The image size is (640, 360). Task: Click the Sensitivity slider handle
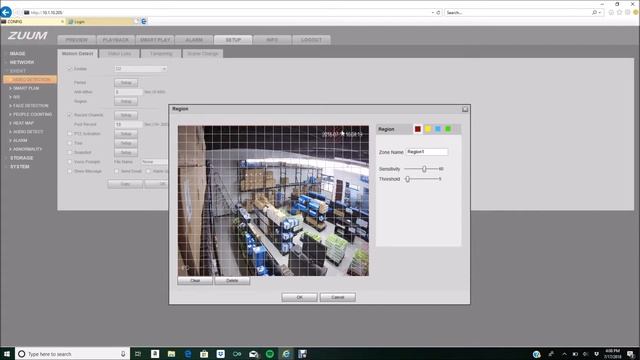[424, 169]
